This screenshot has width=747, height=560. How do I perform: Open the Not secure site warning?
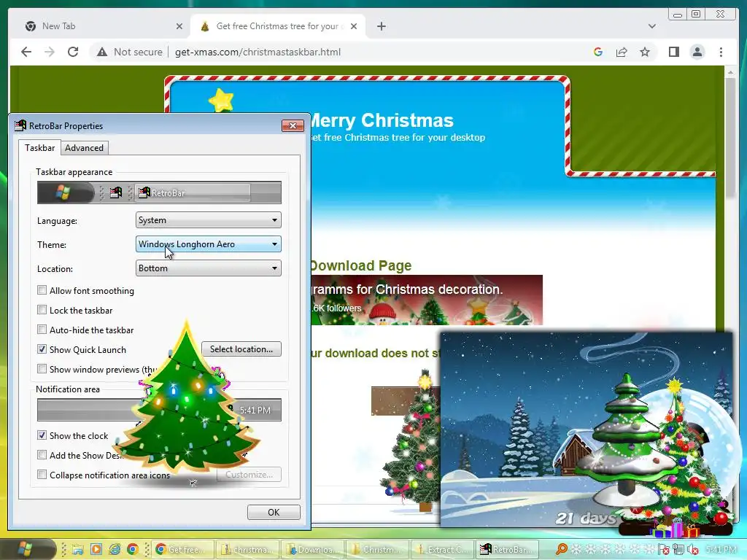click(130, 52)
